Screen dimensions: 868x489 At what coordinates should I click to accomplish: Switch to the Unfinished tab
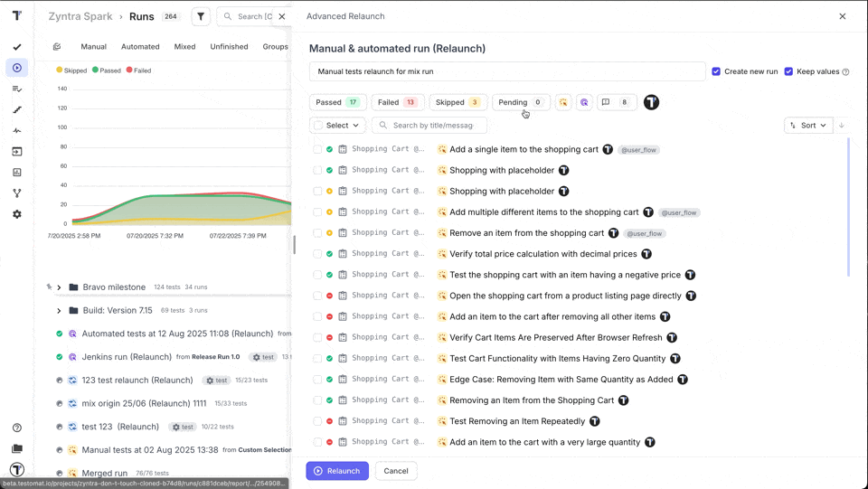(x=229, y=47)
